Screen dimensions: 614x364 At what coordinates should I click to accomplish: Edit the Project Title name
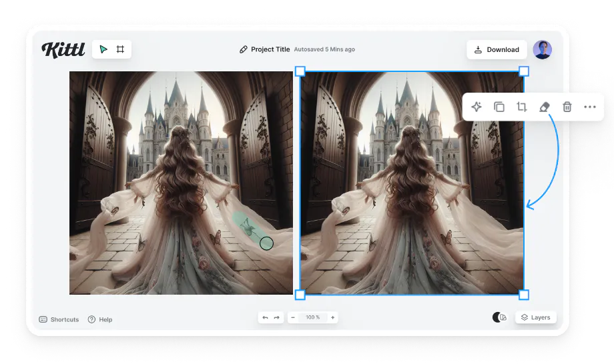click(x=270, y=49)
